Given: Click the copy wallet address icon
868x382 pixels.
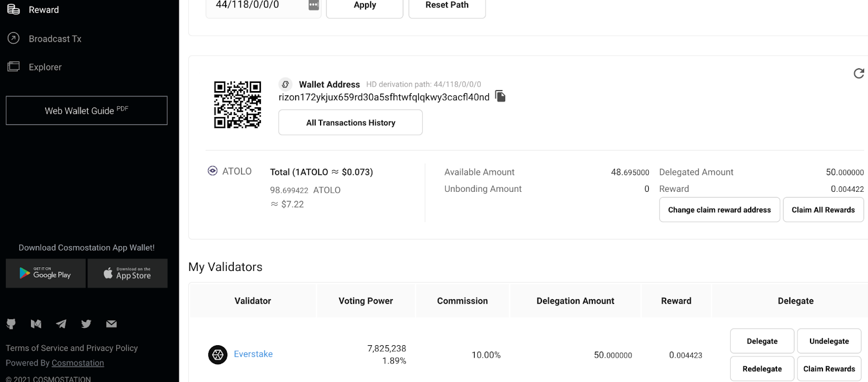Looking at the screenshot, I should click(x=500, y=96).
